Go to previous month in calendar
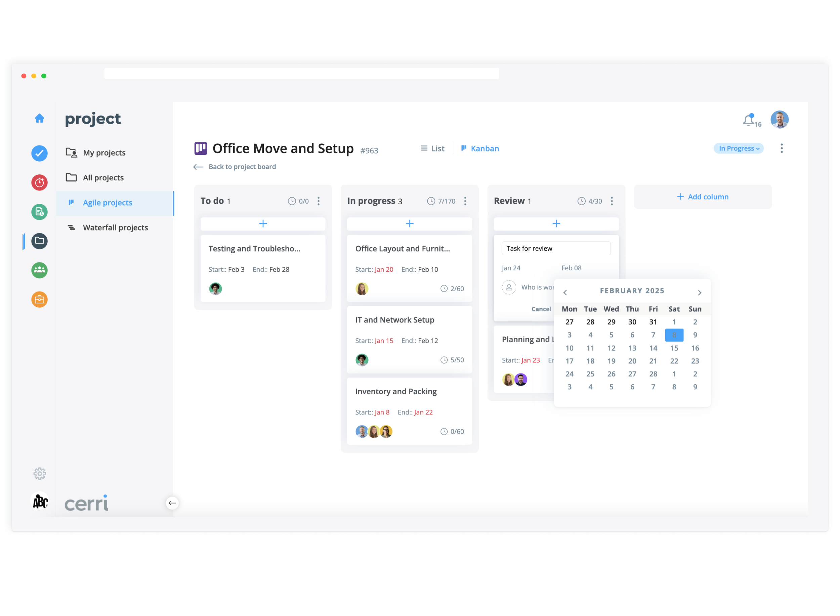The image size is (840, 616). click(x=565, y=293)
